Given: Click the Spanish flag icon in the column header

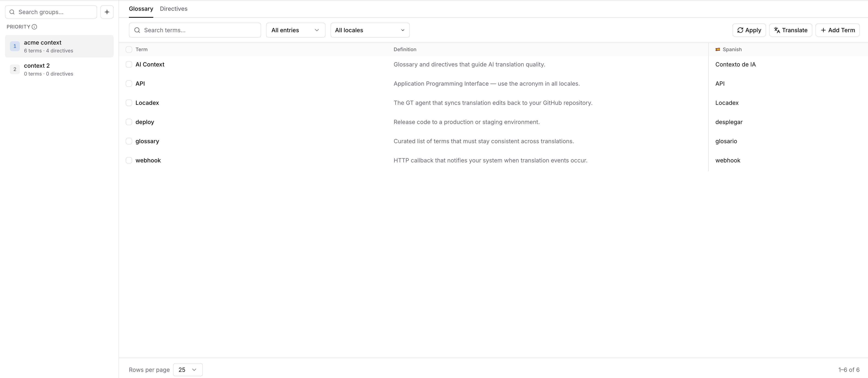Looking at the screenshot, I should point(718,50).
